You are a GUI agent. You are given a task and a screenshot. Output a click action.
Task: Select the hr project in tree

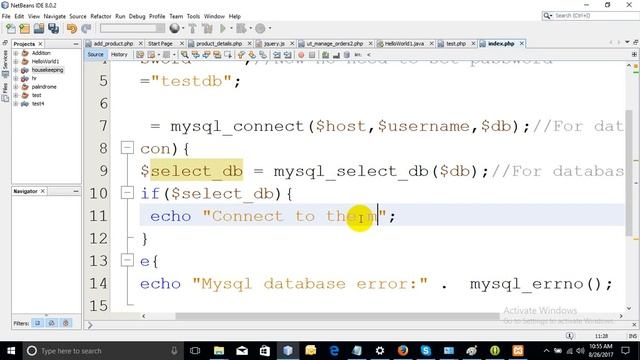point(34,78)
